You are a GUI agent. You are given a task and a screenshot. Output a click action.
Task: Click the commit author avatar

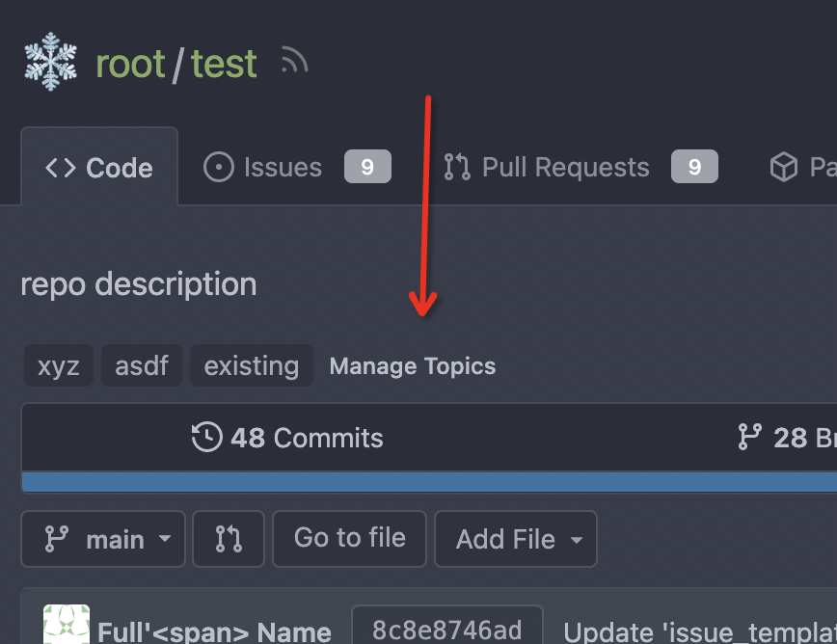(x=67, y=625)
